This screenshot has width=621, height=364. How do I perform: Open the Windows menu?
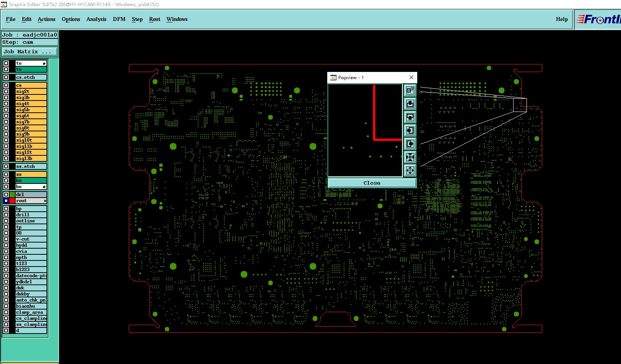177,19
